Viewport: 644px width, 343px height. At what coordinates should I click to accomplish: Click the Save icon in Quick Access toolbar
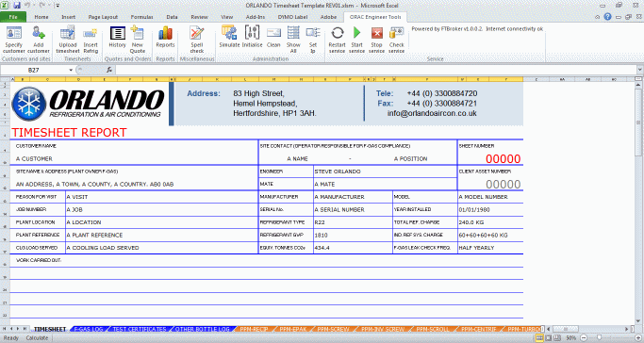tap(17, 6)
